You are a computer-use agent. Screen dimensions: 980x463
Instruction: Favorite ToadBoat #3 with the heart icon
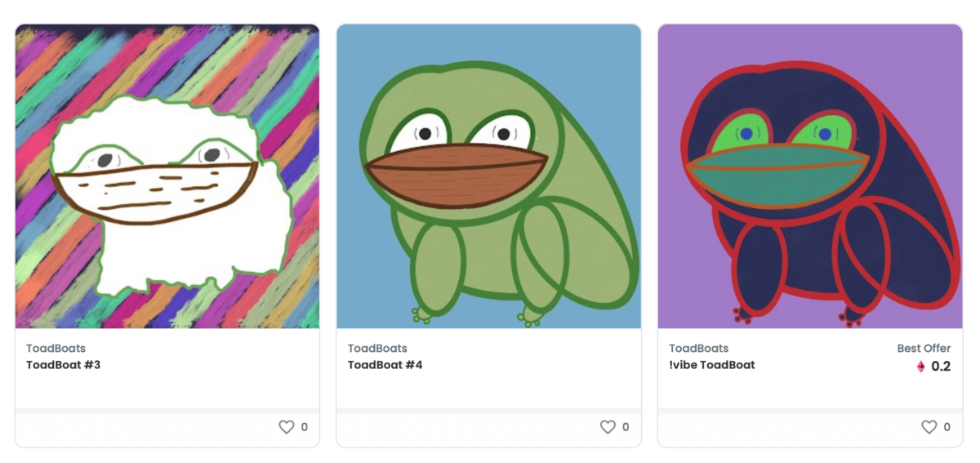click(286, 427)
